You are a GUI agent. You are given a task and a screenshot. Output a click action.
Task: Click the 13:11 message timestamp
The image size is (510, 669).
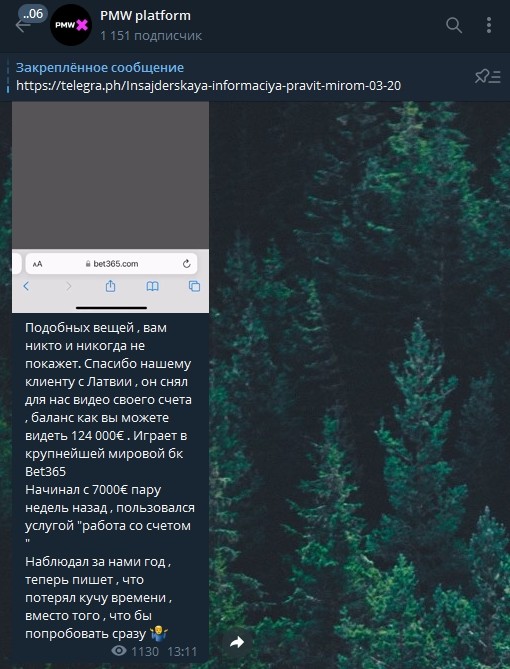182,652
